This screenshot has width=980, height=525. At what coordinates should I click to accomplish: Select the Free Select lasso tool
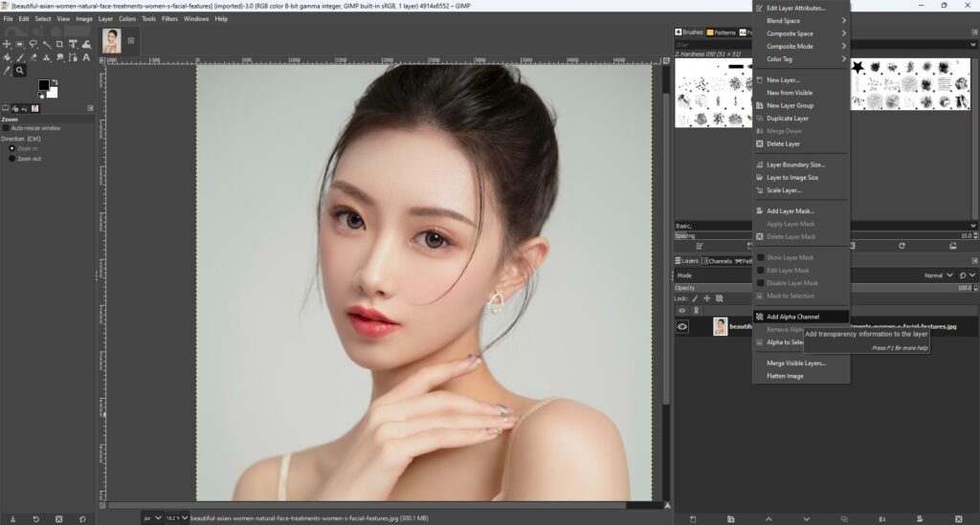33,44
